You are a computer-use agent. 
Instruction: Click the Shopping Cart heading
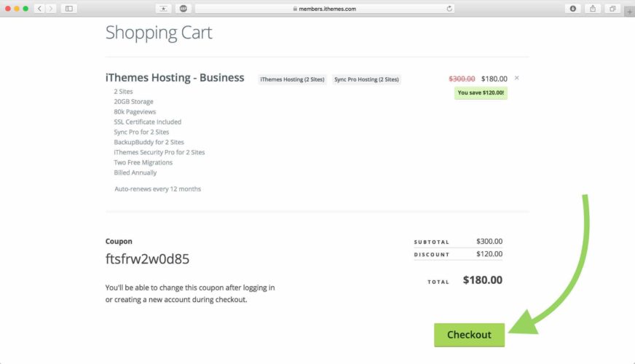[159, 32]
